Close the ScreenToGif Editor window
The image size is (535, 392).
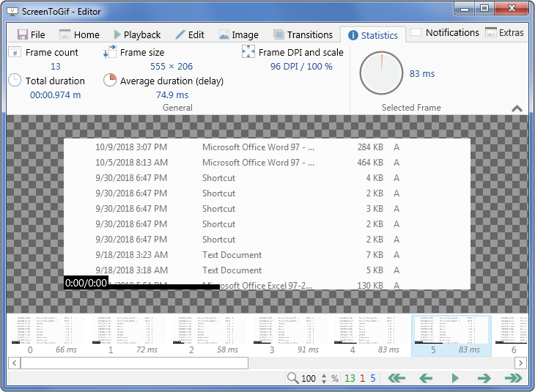(x=512, y=9)
